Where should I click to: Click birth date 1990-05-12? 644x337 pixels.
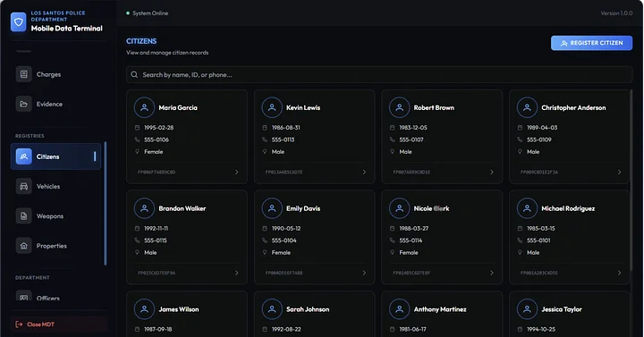pyautogui.click(x=286, y=228)
